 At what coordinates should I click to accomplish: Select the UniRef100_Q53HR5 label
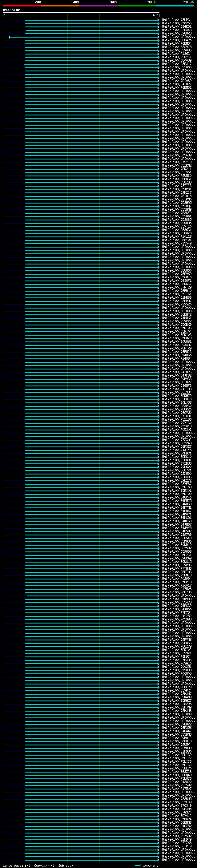177,203
